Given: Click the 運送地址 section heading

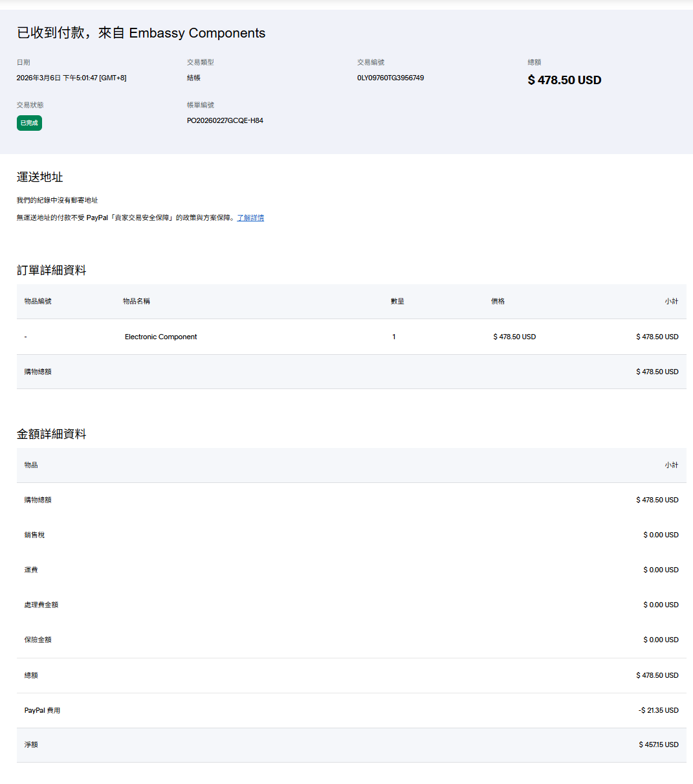Looking at the screenshot, I should tap(39, 177).
